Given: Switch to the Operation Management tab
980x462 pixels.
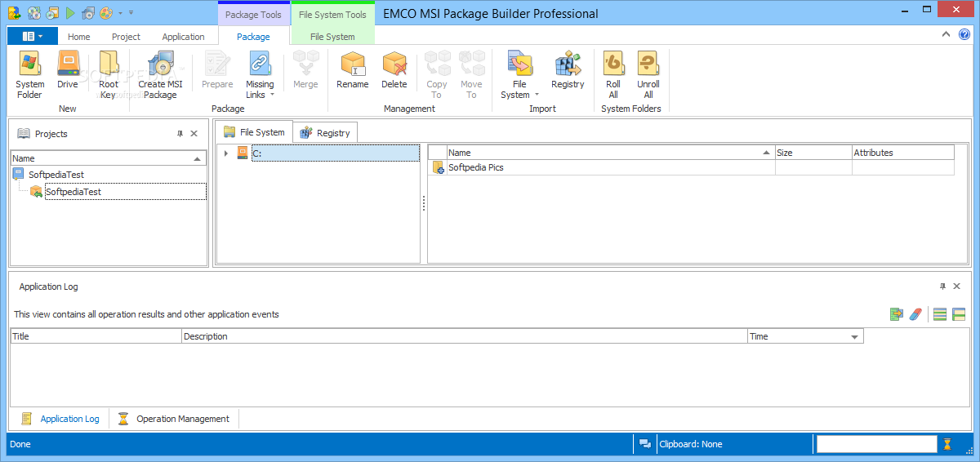Looking at the screenshot, I should (x=174, y=419).
